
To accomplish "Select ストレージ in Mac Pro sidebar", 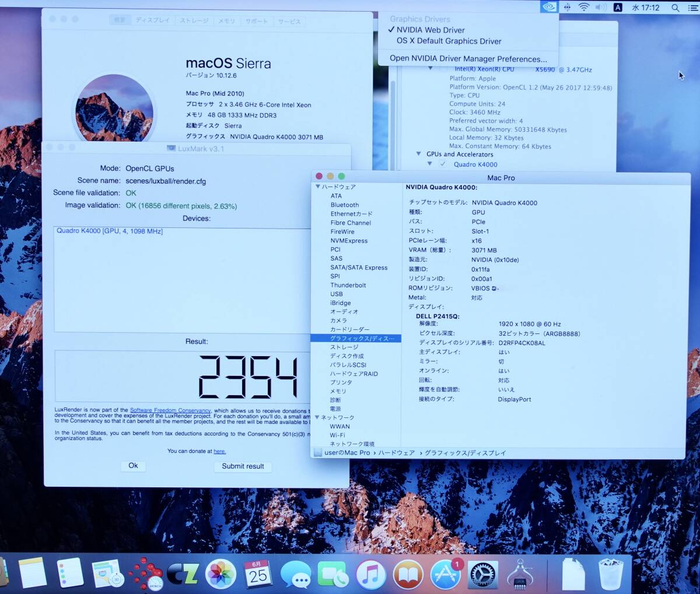I will pyautogui.click(x=344, y=347).
